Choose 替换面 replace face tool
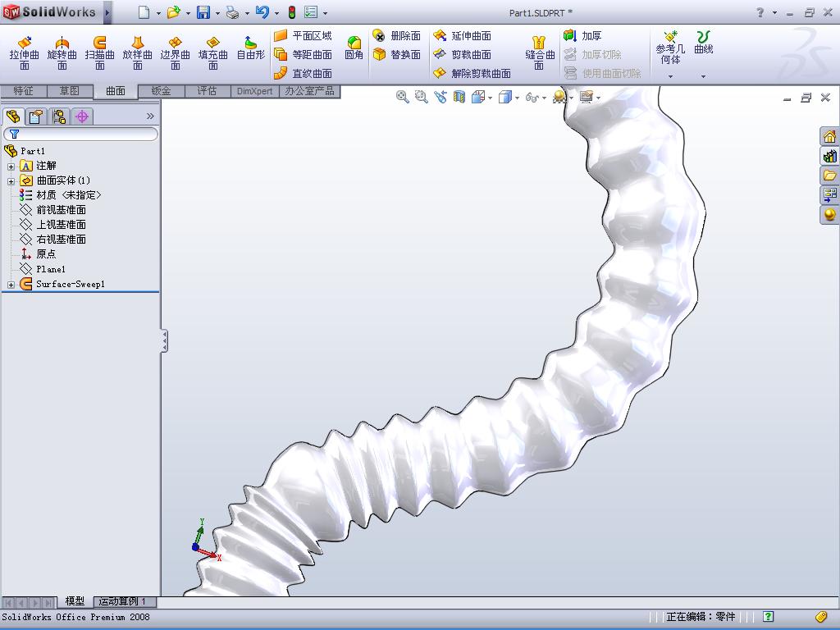 coord(397,54)
